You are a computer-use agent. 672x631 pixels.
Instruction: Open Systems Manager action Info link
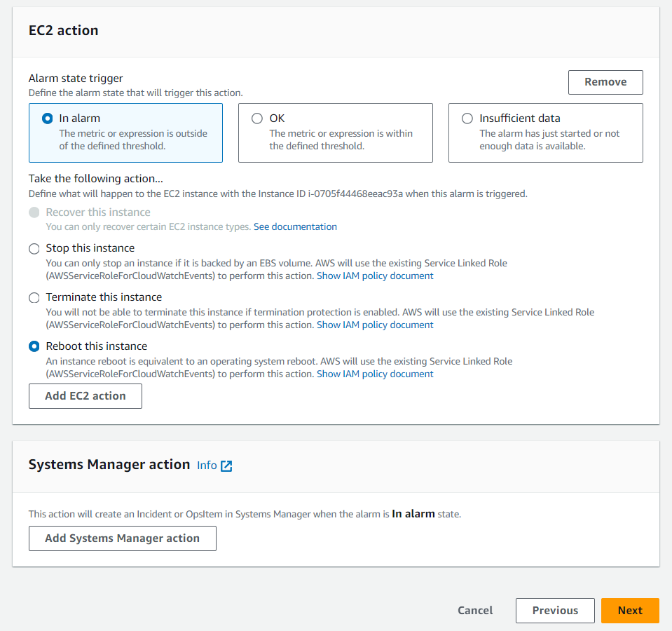207,466
